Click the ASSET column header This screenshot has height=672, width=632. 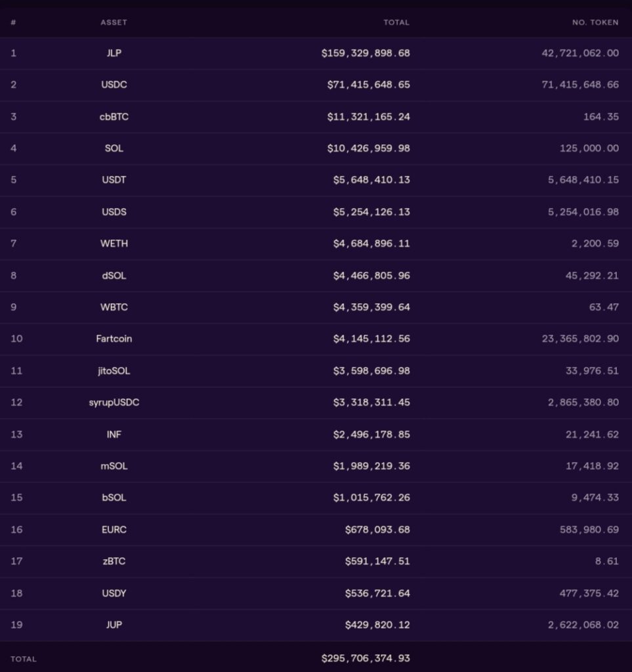point(114,22)
